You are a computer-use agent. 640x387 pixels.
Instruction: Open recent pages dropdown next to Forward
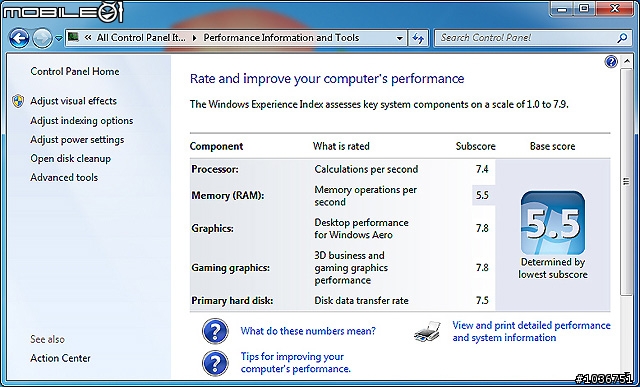pos(58,38)
